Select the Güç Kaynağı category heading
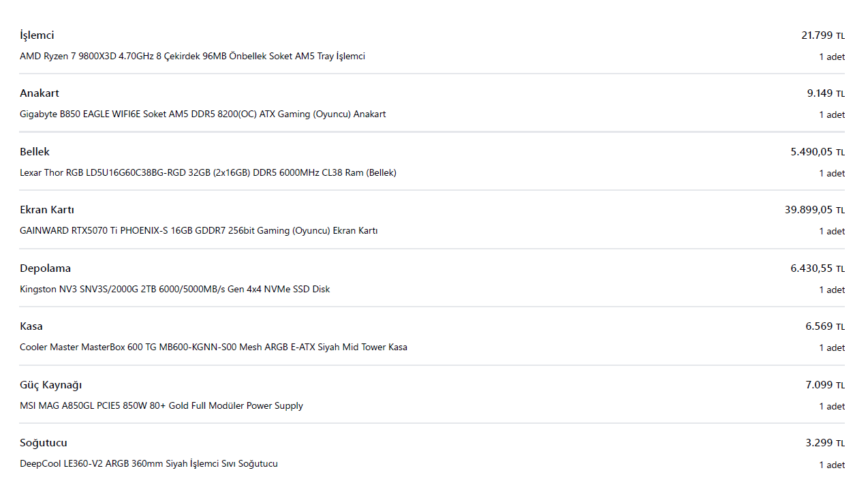This screenshot has height=494, width=868. [x=51, y=385]
